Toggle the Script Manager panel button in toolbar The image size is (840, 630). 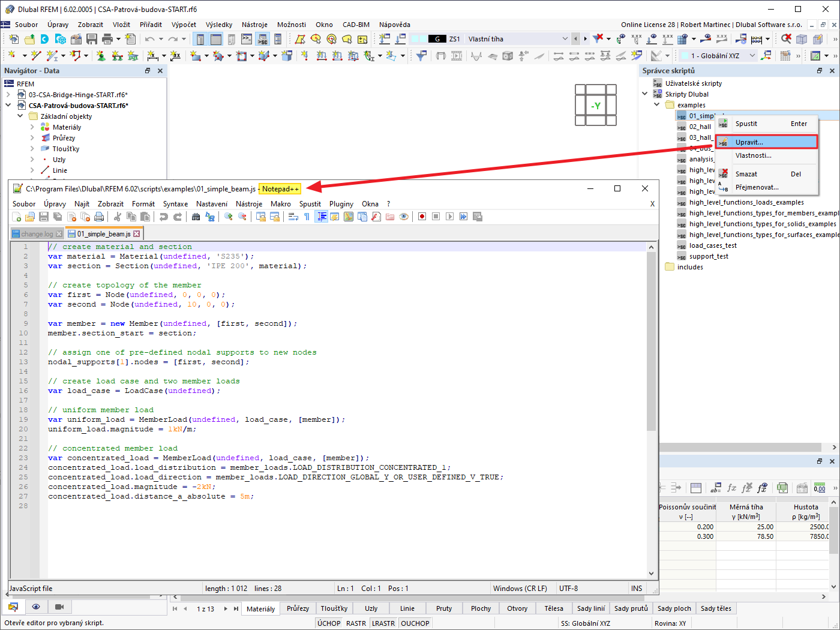point(262,39)
